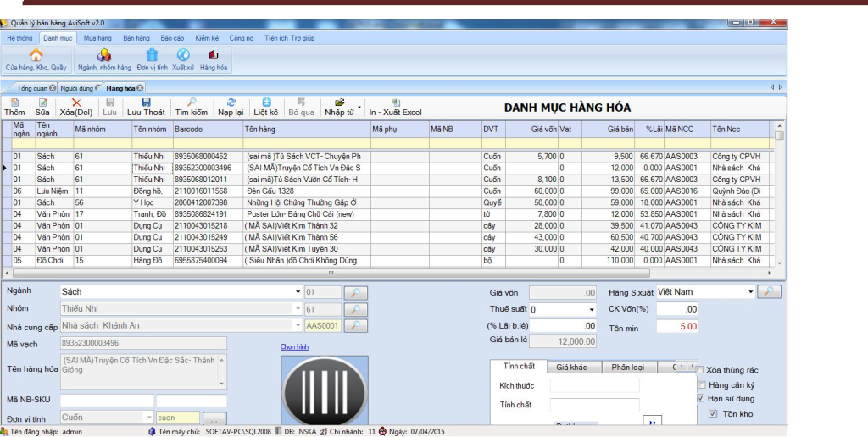
Task: Click the Chọn hình link
Action: (x=296, y=346)
